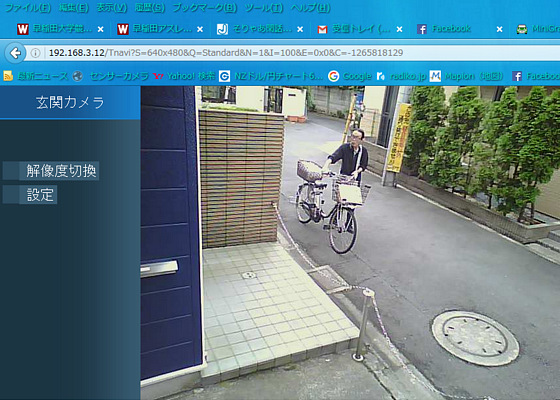This screenshot has width=560, height=400.
Task: Click the 192.168.3.12 address bar URL
Action: [226, 53]
